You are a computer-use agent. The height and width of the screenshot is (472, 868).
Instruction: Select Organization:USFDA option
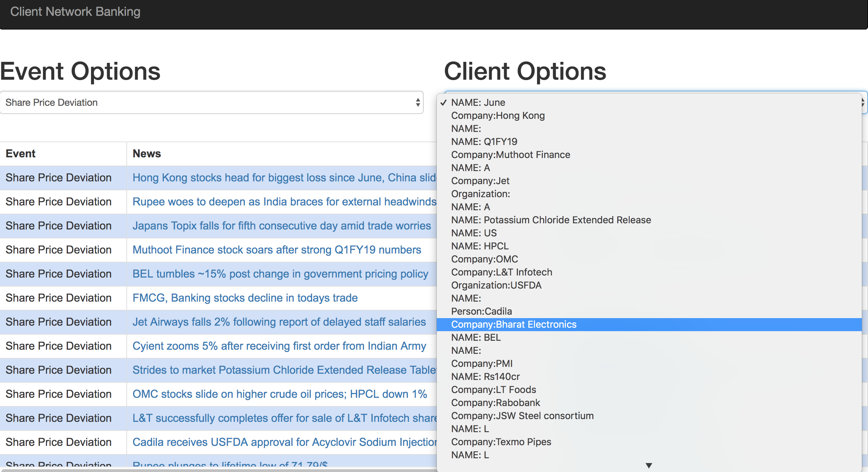point(496,285)
